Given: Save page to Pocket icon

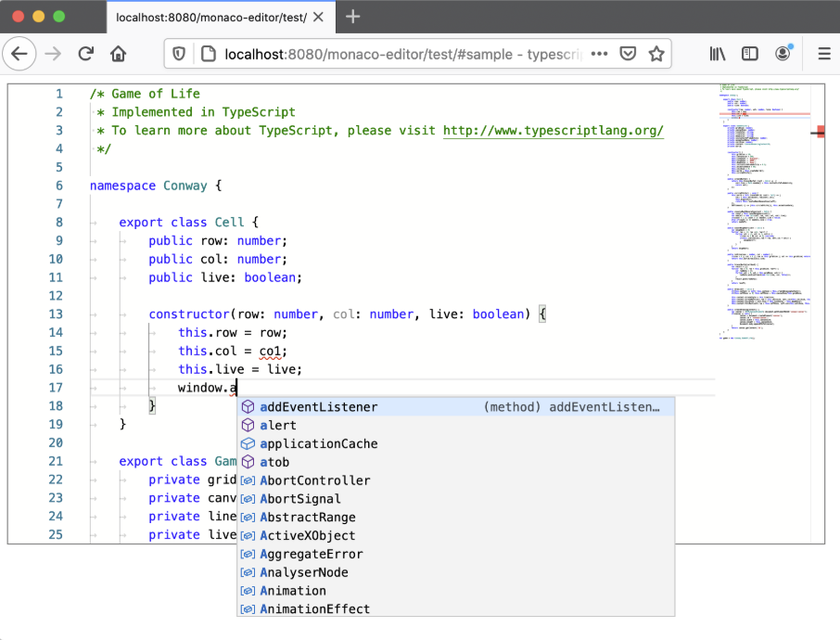Looking at the screenshot, I should tap(628, 54).
